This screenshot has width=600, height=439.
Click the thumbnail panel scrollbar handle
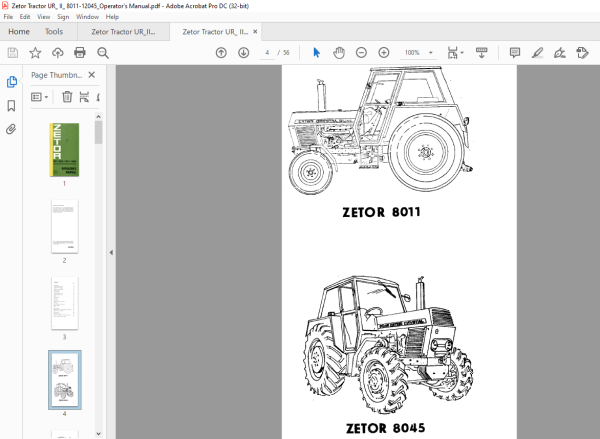98,132
